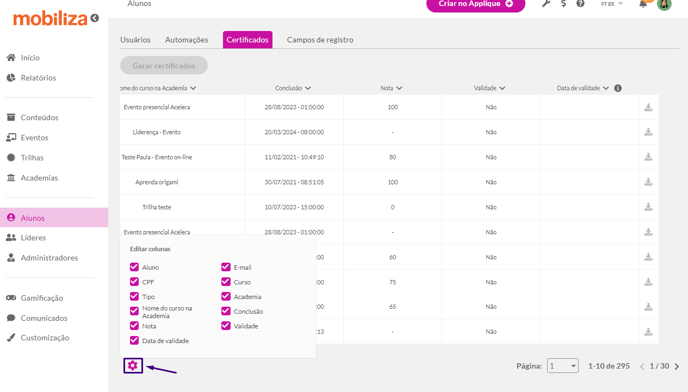Click the dollar sign icon
688x392 pixels.
point(563,4)
